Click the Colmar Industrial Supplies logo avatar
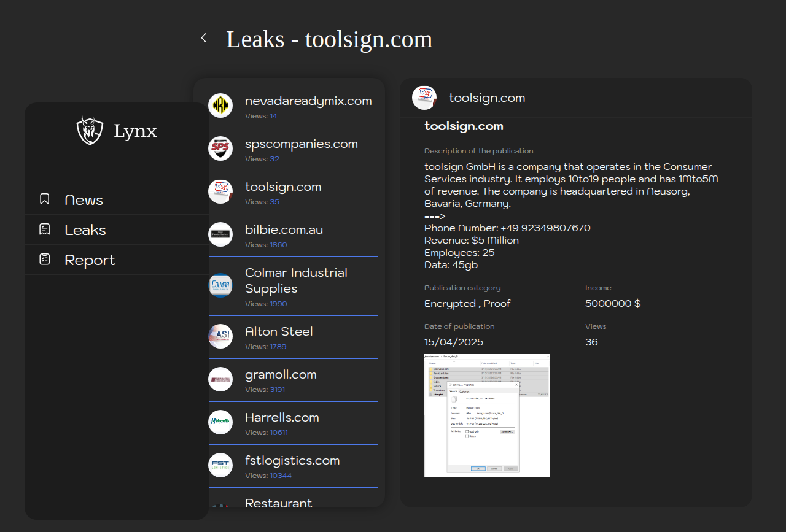Screen dimensions: 786x532 point(220,285)
